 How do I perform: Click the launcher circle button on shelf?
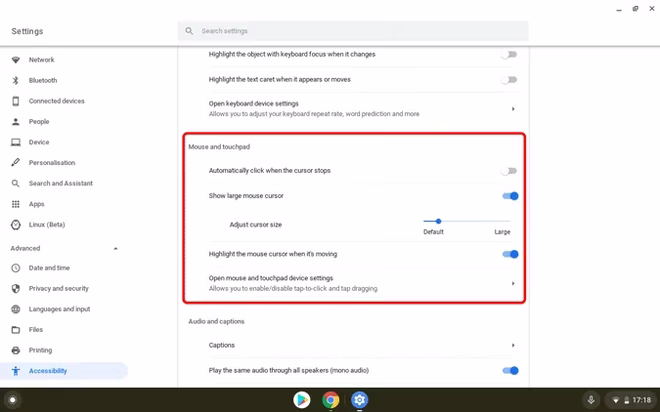coord(13,400)
